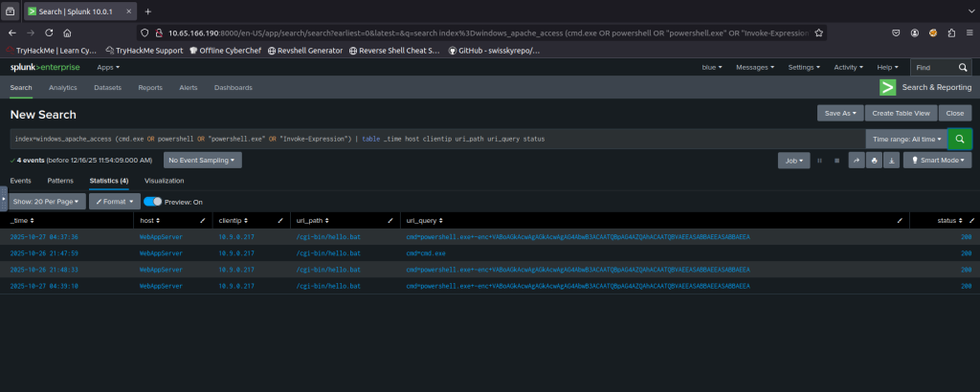Click the pencil edit icon on clientip column
The width and height of the screenshot is (980, 392).
click(x=282, y=220)
